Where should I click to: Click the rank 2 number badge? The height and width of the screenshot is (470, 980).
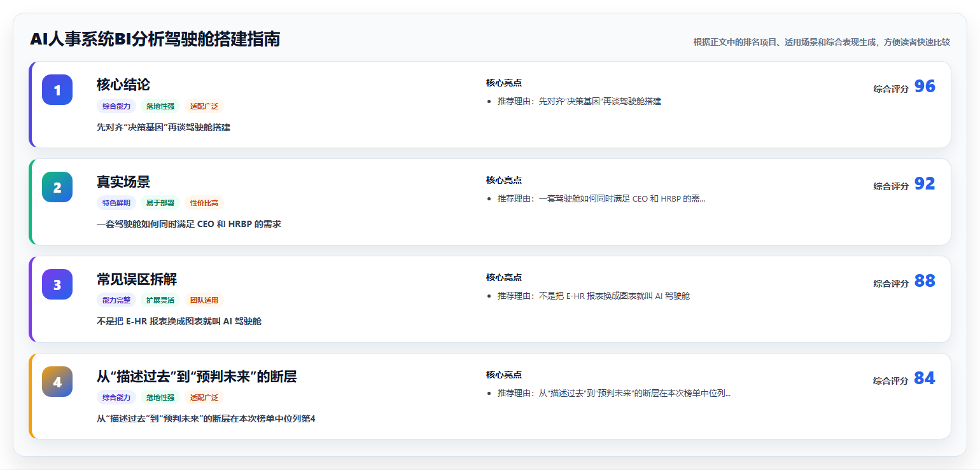pos(57,187)
